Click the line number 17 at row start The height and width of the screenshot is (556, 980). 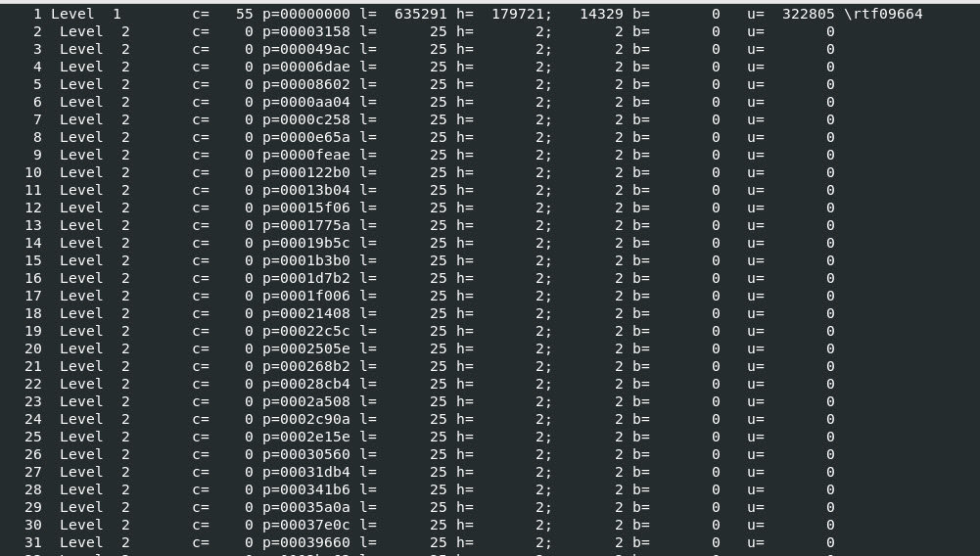(33, 296)
